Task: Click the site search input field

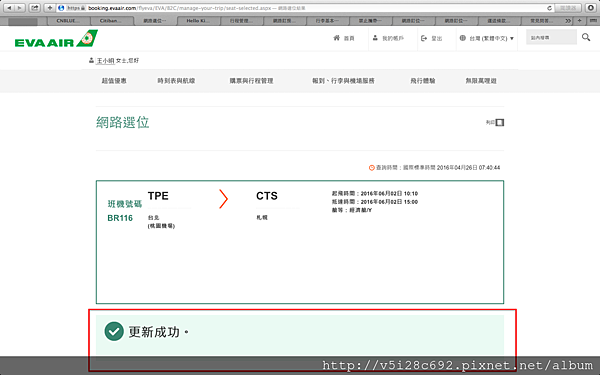Action: pyautogui.click(x=551, y=37)
